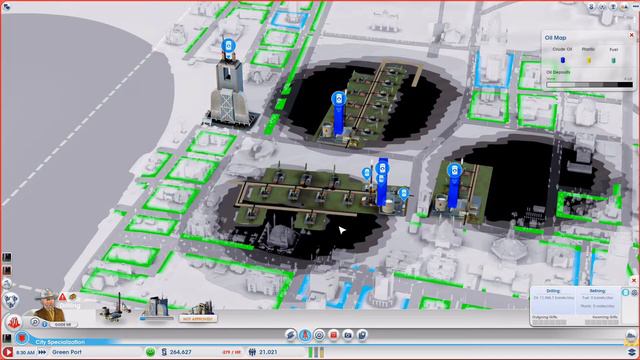This screenshot has width=640, height=360.
Task: Click the Guide Me button under the advisor
Action: tap(63, 324)
